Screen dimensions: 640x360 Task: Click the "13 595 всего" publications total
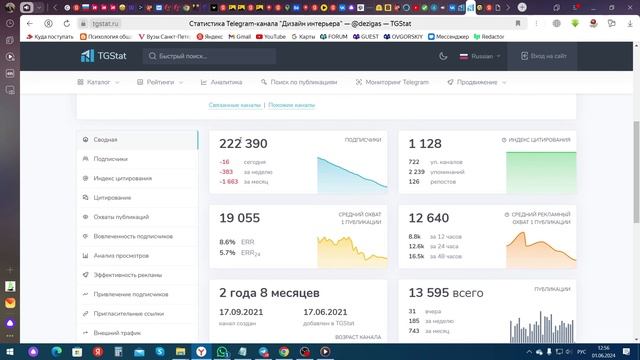click(x=446, y=293)
